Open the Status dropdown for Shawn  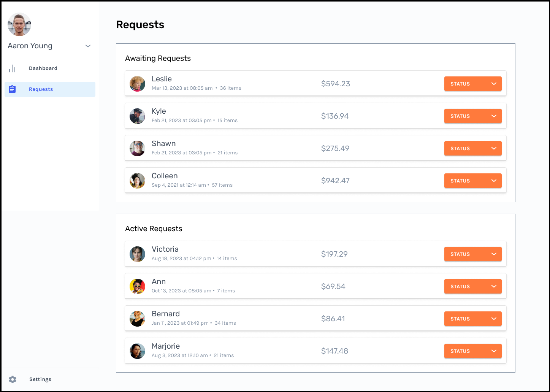click(473, 148)
